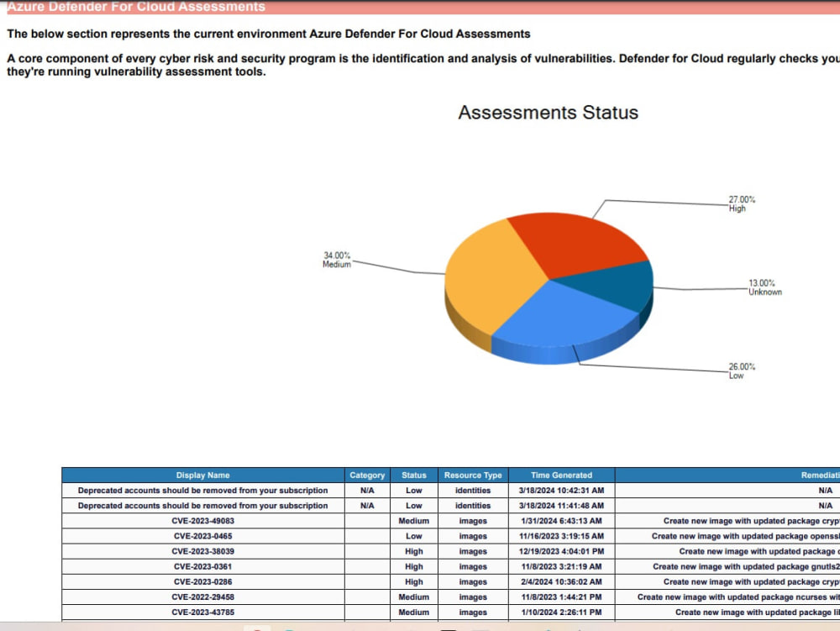The height and width of the screenshot is (631, 840).
Task: Click the High status in the CVE-2023-0286 row
Action: [413, 581]
